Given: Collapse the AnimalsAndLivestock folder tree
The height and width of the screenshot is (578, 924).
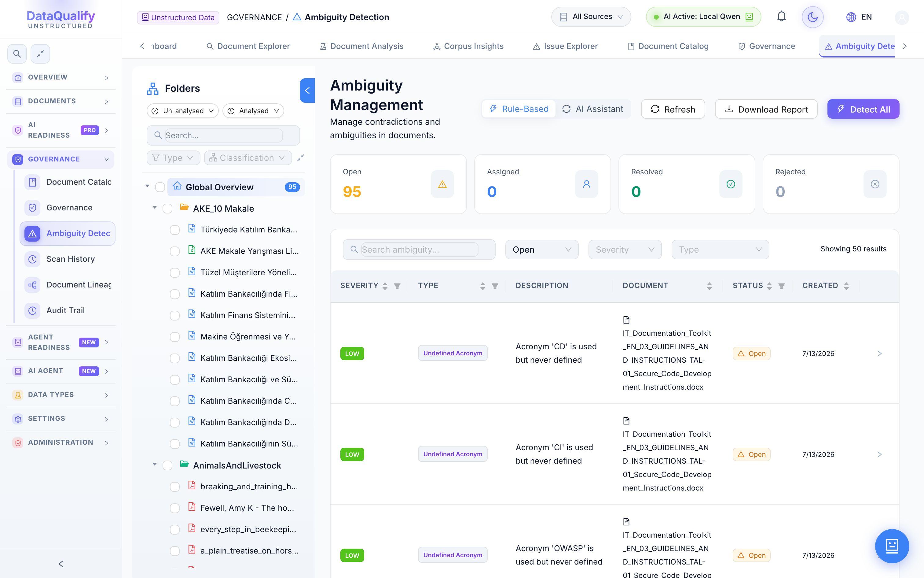Looking at the screenshot, I should tap(155, 465).
